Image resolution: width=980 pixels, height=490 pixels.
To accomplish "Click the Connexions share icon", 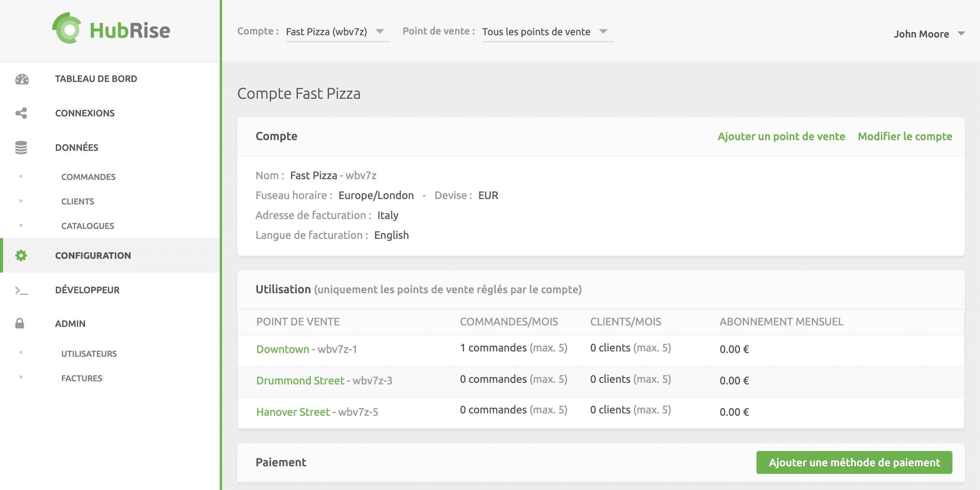I will pos(21,113).
